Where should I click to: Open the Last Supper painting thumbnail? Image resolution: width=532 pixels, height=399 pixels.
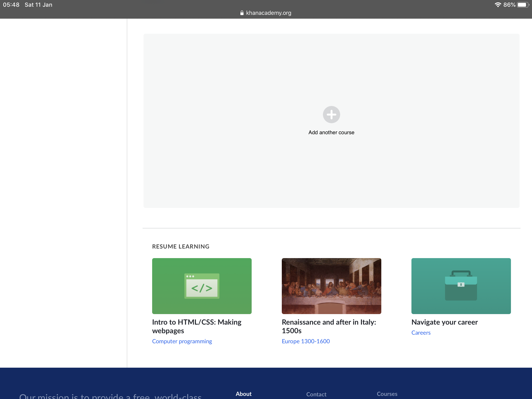331,286
